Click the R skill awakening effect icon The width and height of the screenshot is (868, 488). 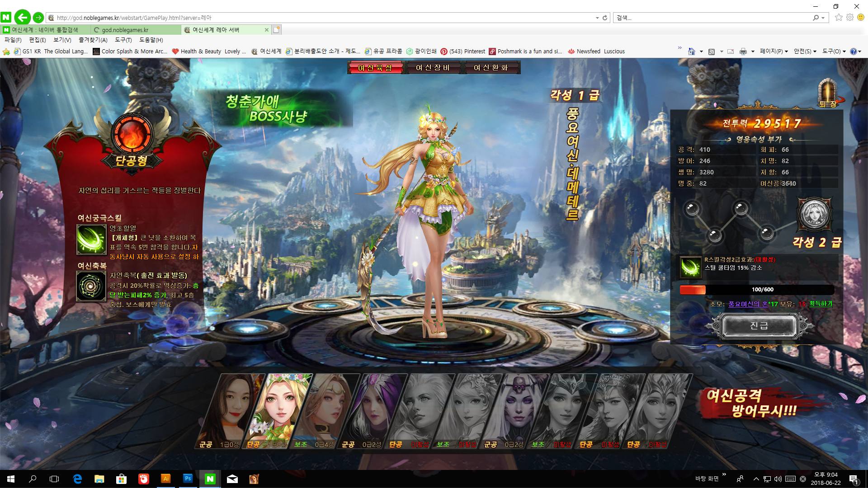pyautogui.click(x=690, y=267)
